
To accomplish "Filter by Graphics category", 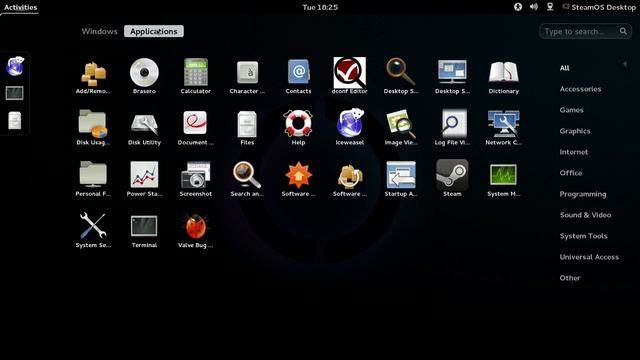I will pos(575,131).
